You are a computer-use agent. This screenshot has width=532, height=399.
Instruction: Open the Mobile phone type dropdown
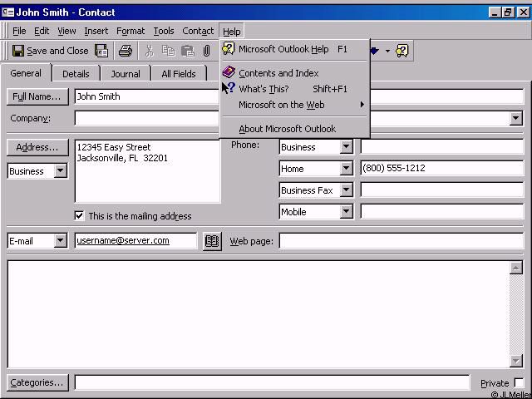pyautogui.click(x=346, y=211)
